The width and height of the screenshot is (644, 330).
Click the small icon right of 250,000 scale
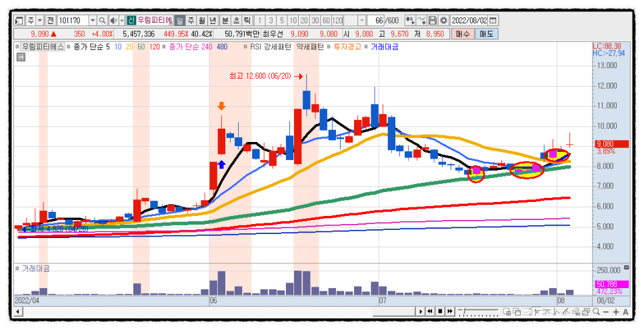tap(627, 267)
